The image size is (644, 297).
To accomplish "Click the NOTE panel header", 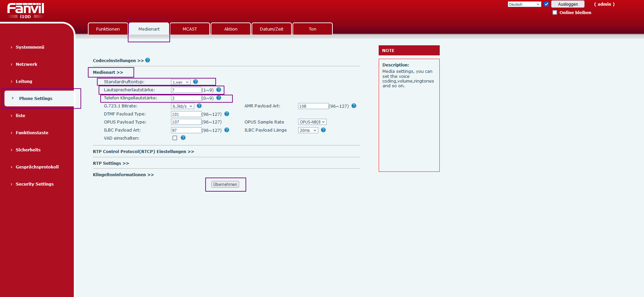I will click(x=409, y=50).
